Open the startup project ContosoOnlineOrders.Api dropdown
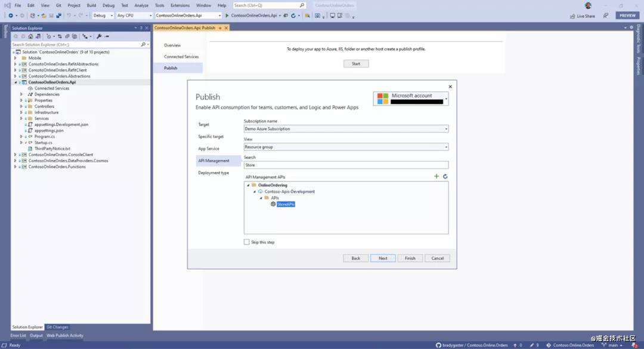This screenshot has width=644, height=349. (188, 16)
